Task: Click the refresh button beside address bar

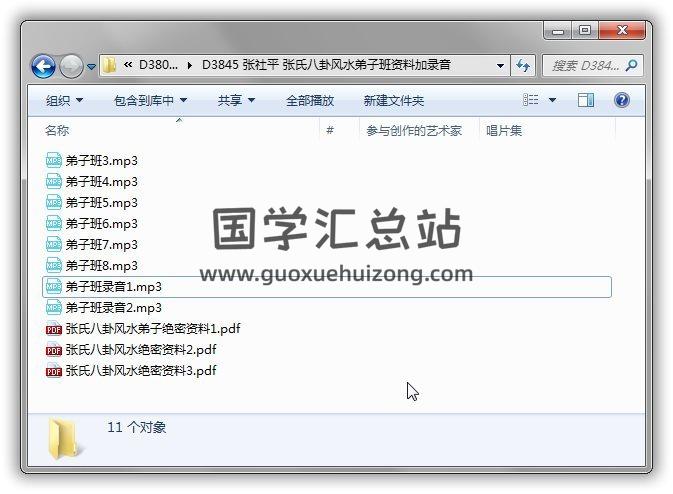Action: (524, 66)
